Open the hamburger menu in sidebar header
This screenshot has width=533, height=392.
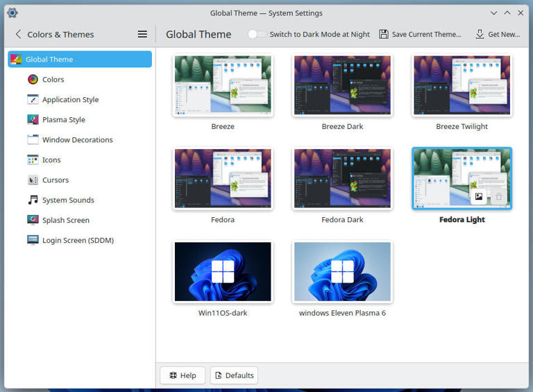pyautogui.click(x=142, y=34)
